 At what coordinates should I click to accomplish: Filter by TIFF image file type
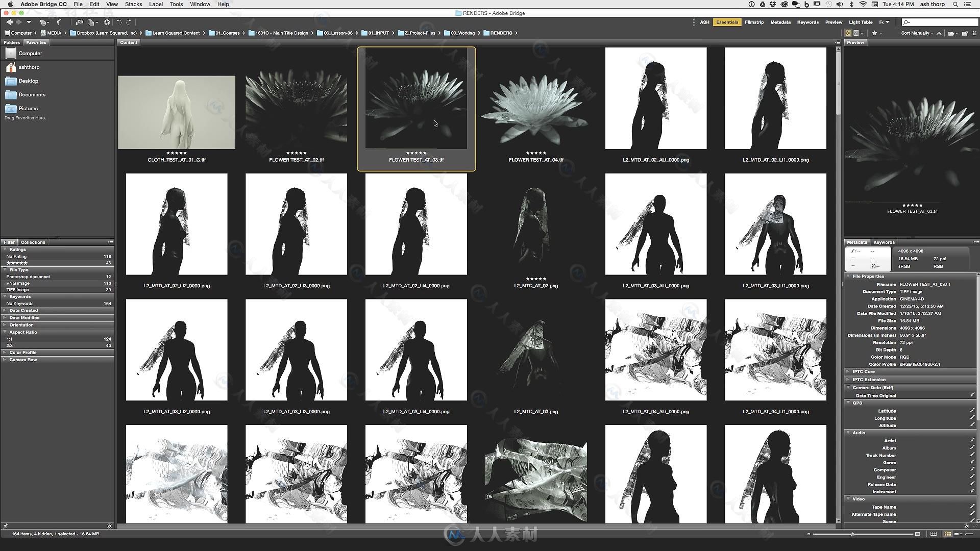57,290
